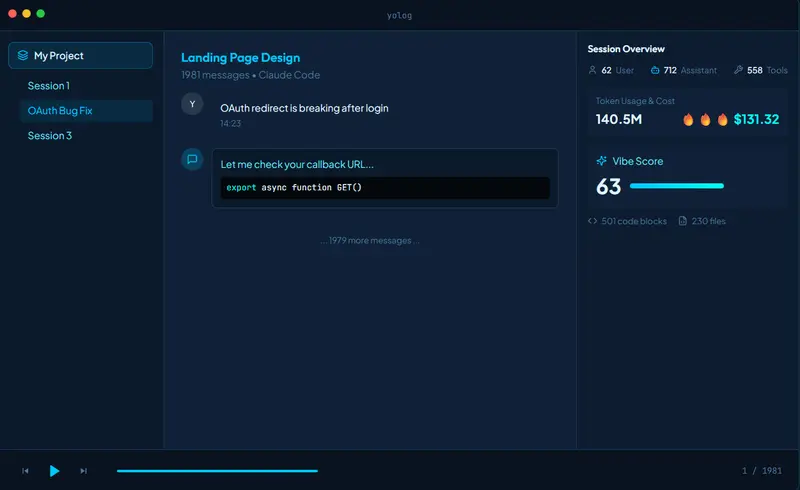Screen dimensions: 800x490
Task: Skip to next message in playback
Action: pyautogui.click(x=84, y=470)
